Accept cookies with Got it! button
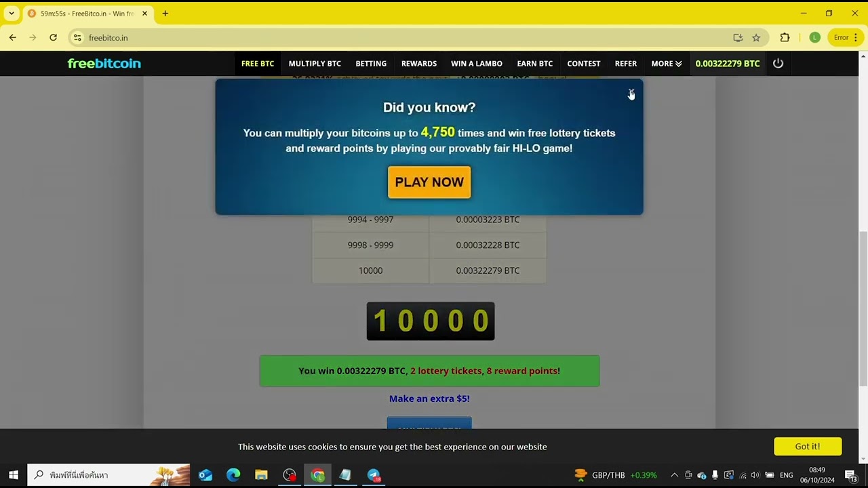This screenshot has height=488, width=868. [808, 446]
